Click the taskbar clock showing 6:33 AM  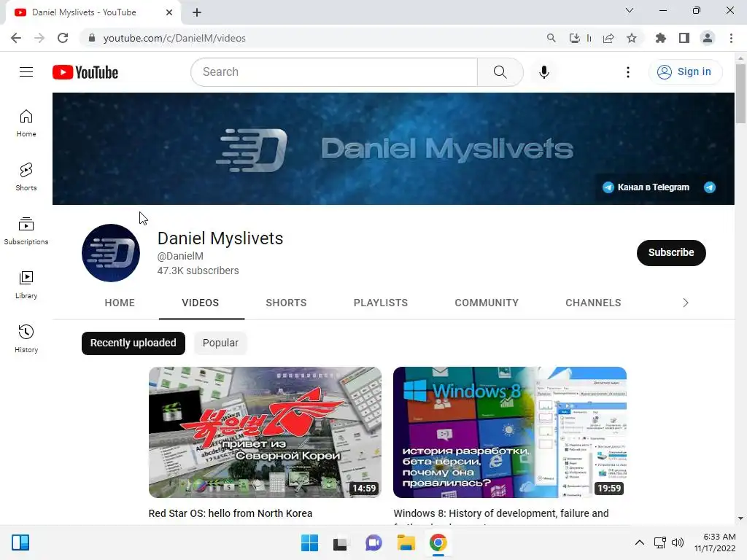point(715,542)
